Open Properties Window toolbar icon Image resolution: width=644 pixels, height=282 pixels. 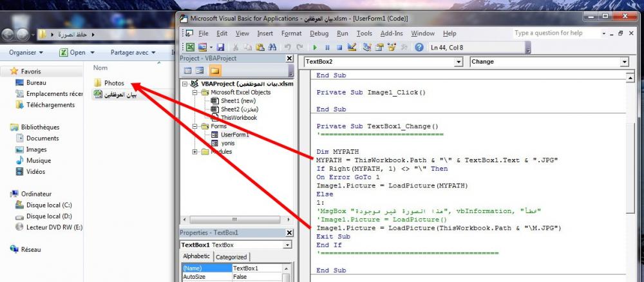(x=379, y=48)
